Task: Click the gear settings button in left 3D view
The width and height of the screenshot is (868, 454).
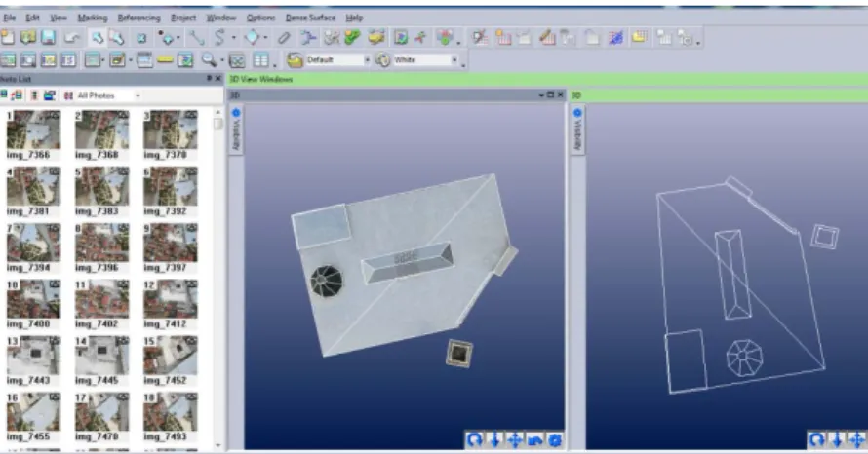Action: [x=555, y=440]
